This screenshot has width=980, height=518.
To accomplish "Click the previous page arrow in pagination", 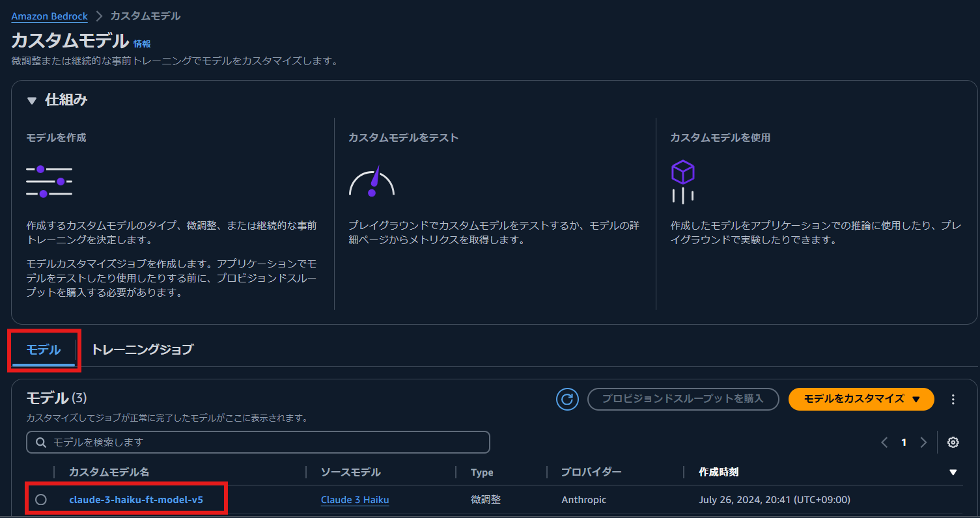I will click(x=884, y=442).
